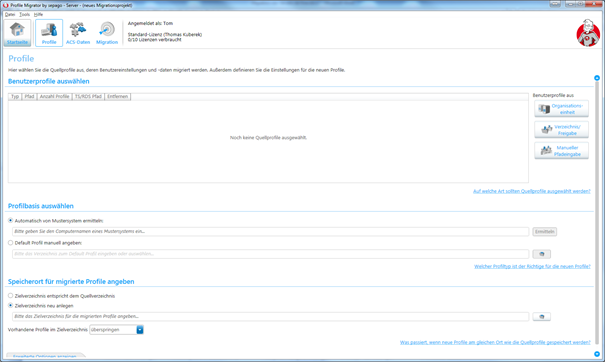Select Default Profil manuell angeben
The width and height of the screenshot is (605, 362).
[10, 243]
